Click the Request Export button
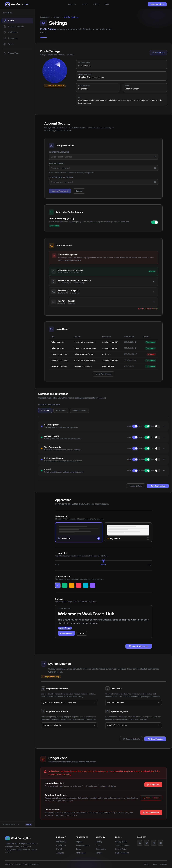 (151, 798)
